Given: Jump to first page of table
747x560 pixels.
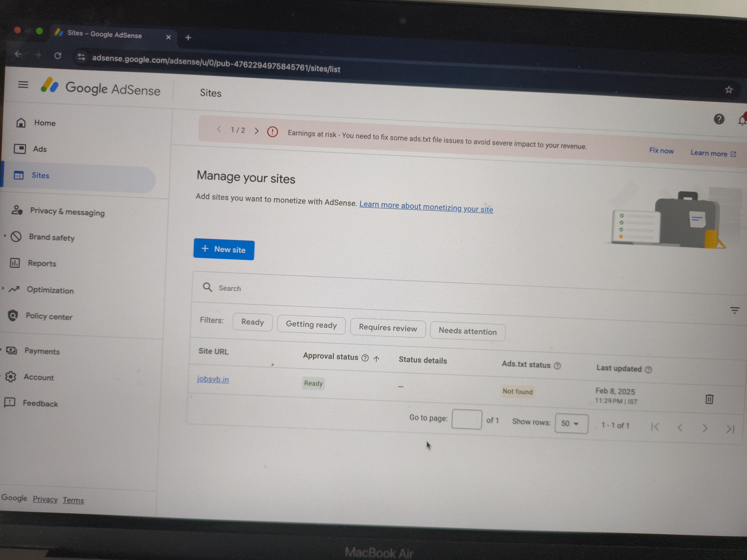Looking at the screenshot, I should (655, 427).
